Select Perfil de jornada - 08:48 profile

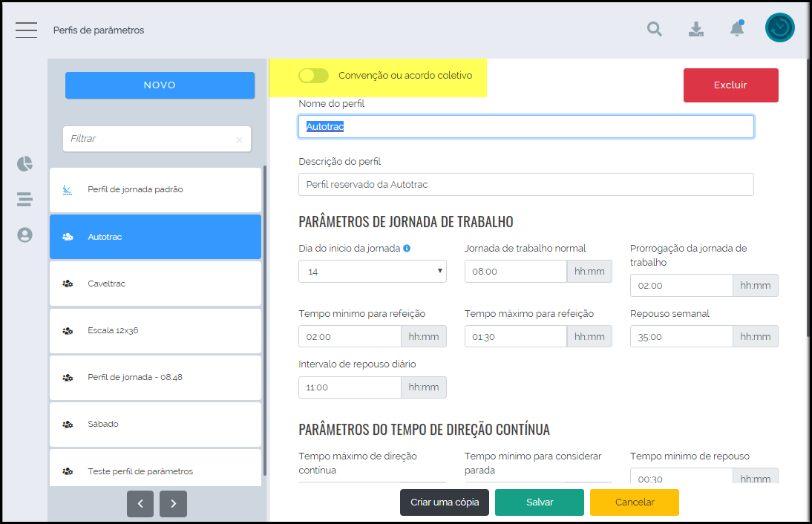pos(155,378)
